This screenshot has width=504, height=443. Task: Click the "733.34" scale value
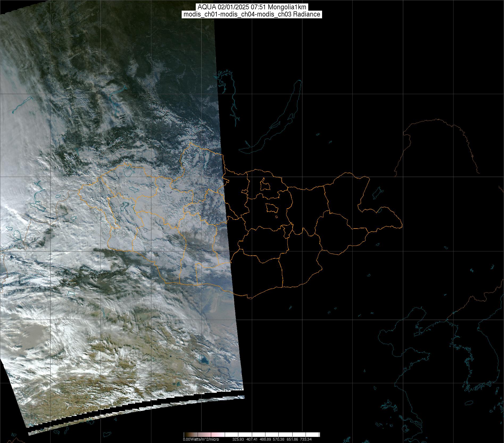306,439
